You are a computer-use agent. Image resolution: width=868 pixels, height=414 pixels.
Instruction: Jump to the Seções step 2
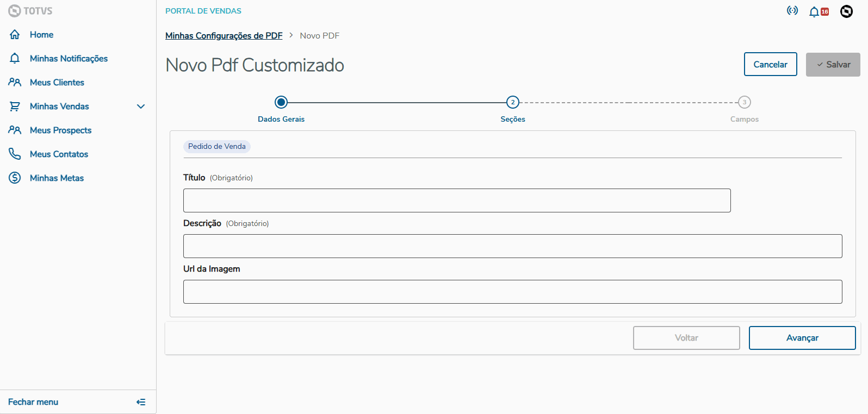[513, 102]
